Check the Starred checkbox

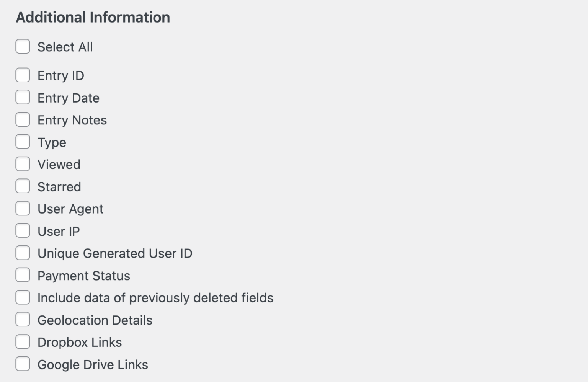[23, 186]
